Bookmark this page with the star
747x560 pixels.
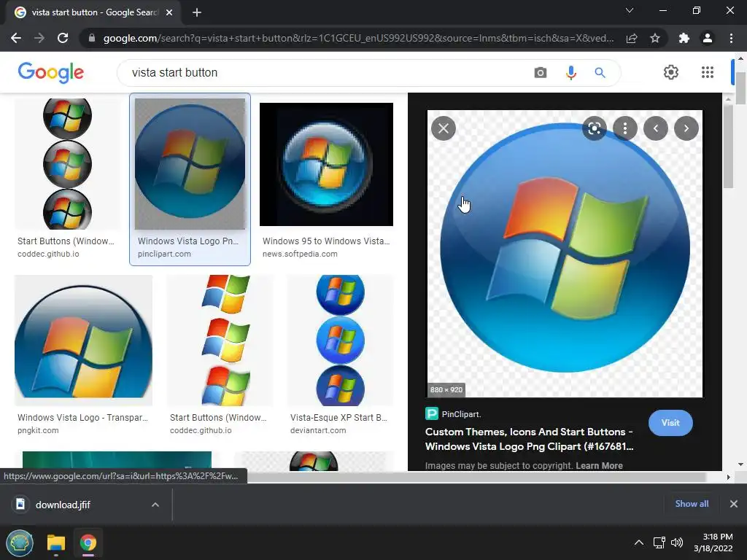[x=655, y=38]
